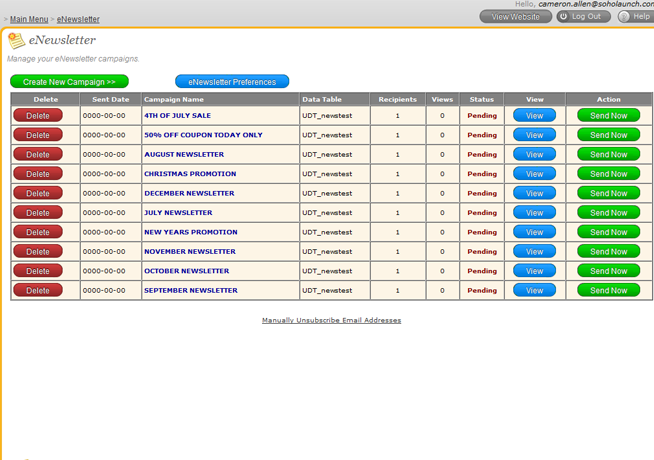The height and width of the screenshot is (460, 654).
Task: Click Manually Unsubscribe Email Addresses link
Action: pyautogui.click(x=331, y=320)
